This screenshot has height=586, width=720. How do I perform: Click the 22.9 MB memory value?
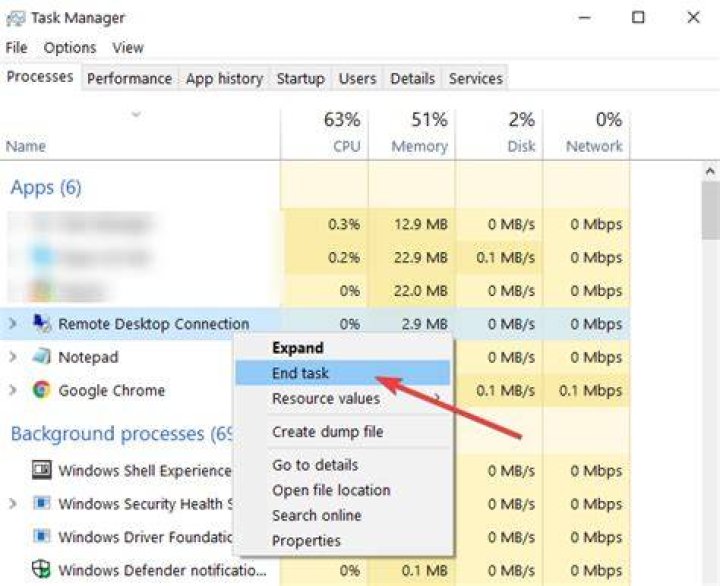tap(421, 257)
